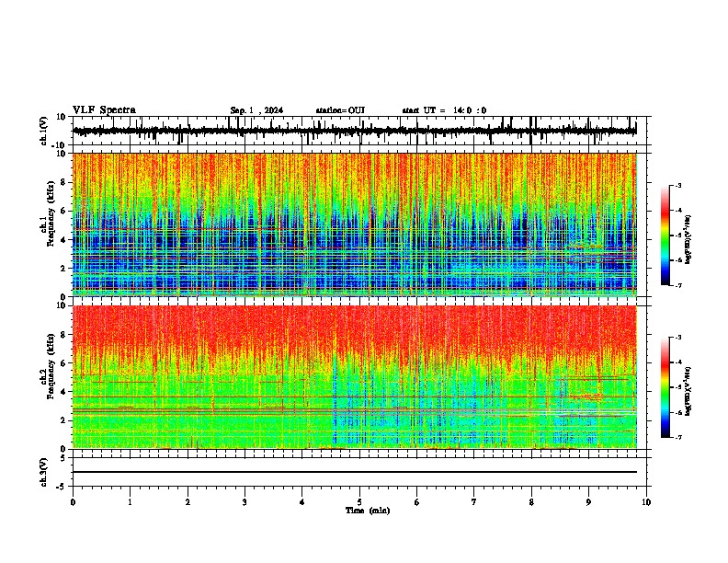Click the ch.2 PSD color scale bar
Viewport: 728px width, 563px height.
pos(665,387)
